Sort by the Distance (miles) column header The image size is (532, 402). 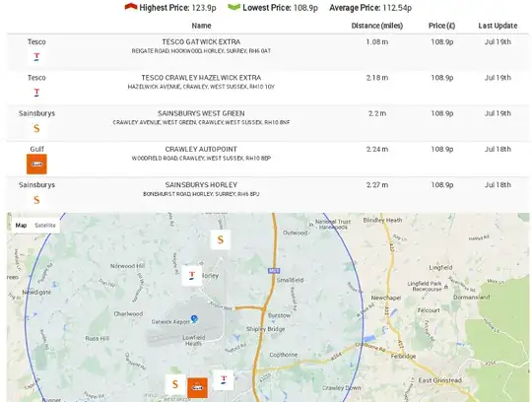377,26
